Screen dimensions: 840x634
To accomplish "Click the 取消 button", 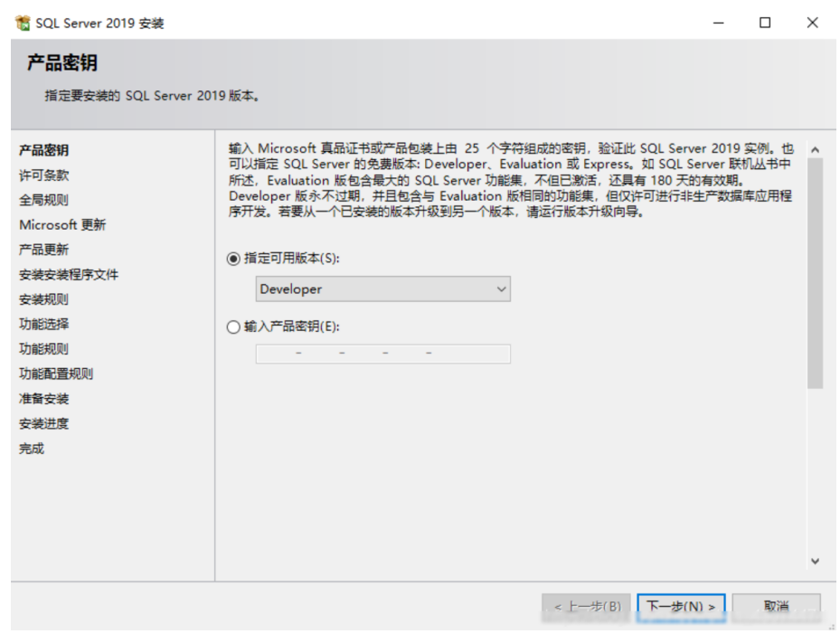I will 776,607.
